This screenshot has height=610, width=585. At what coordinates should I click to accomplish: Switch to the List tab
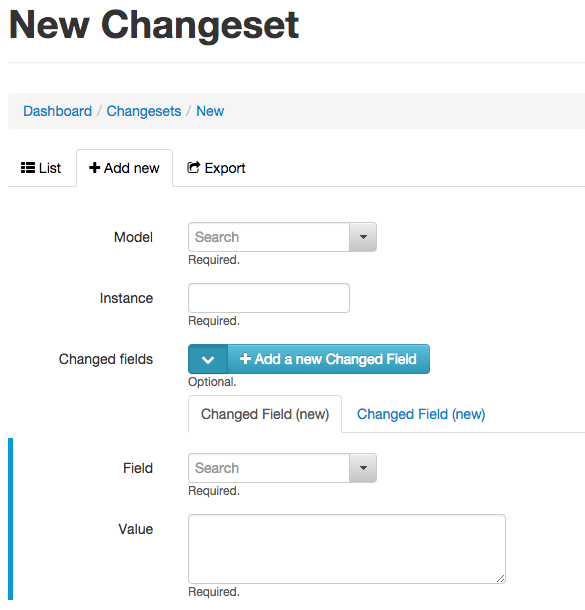[x=41, y=168]
